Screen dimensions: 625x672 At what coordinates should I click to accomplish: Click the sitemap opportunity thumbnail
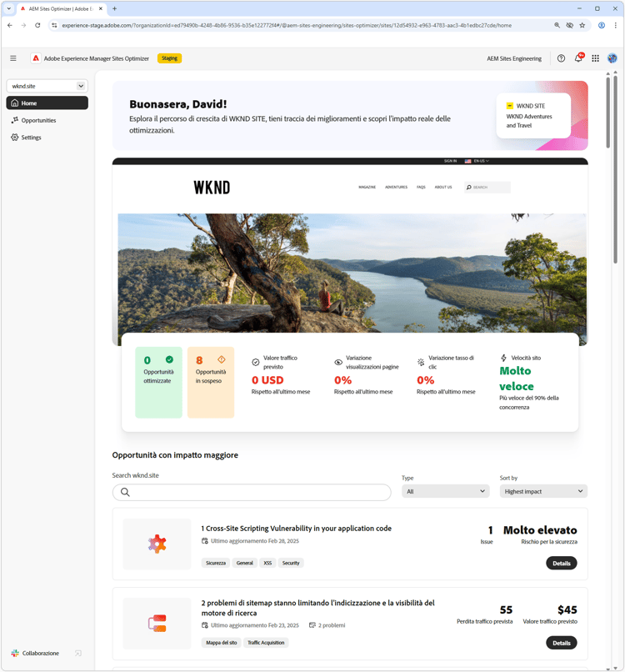(157, 624)
